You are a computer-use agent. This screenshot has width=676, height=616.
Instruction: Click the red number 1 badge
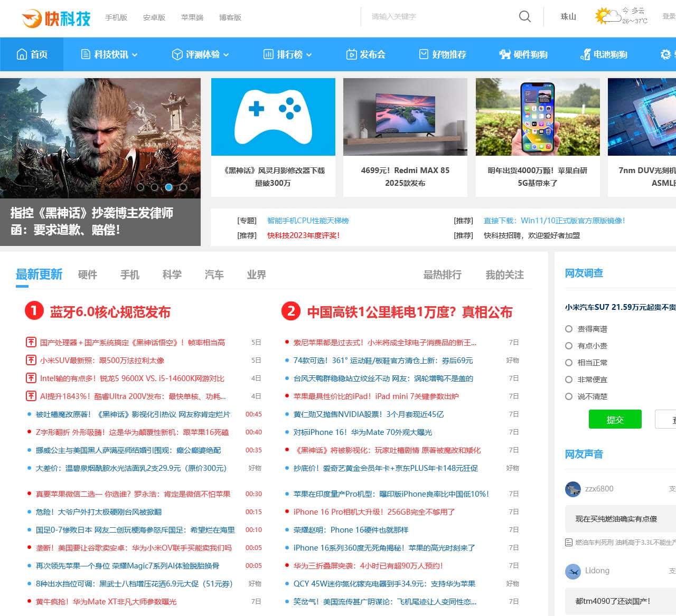pos(34,311)
